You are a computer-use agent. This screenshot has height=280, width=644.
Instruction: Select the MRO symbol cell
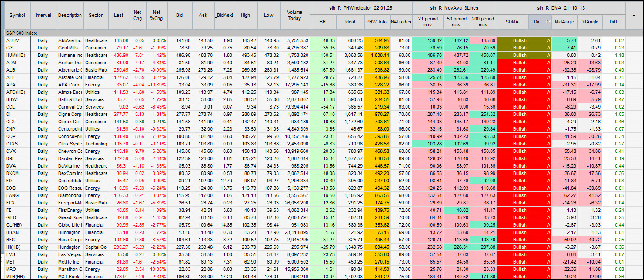[17, 269]
